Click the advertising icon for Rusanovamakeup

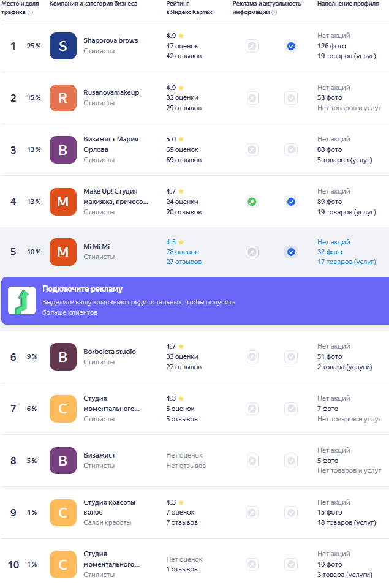click(x=252, y=98)
